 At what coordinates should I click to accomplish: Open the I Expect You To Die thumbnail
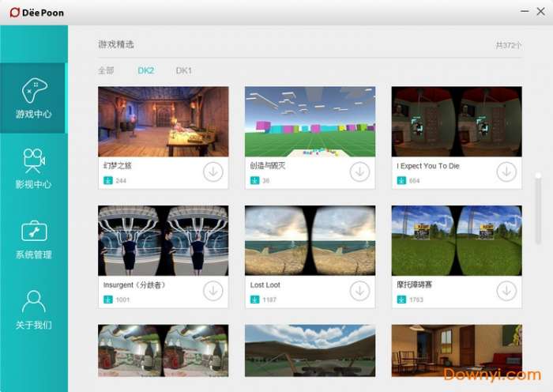click(457, 122)
